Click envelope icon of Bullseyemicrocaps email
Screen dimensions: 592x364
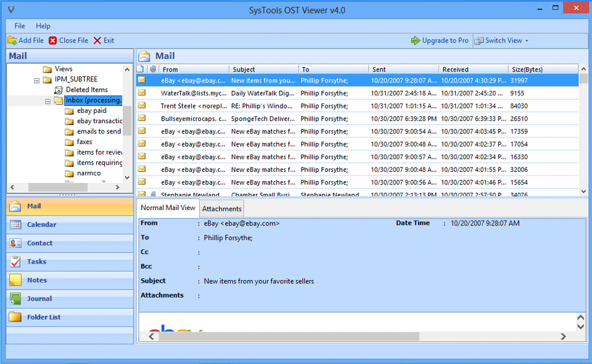tap(142, 118)
